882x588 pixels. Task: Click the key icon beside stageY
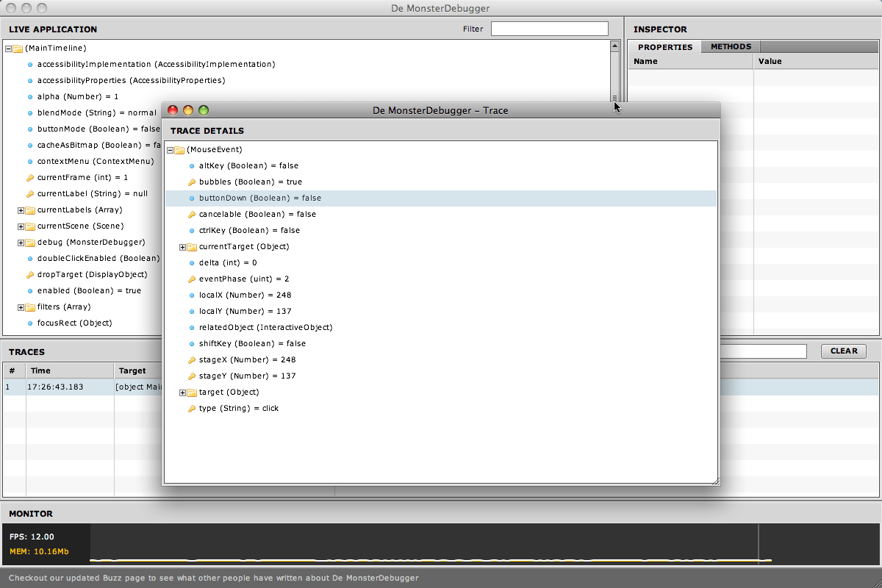[192, 376]
